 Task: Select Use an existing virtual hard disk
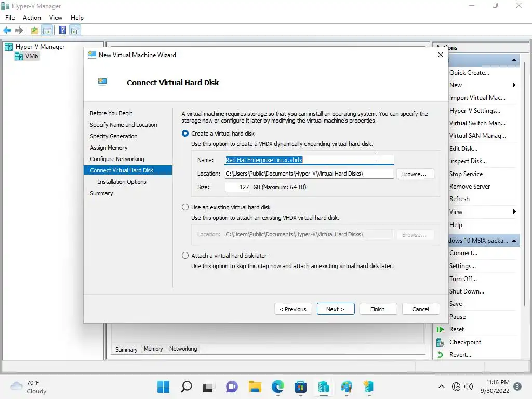[185, 207]
